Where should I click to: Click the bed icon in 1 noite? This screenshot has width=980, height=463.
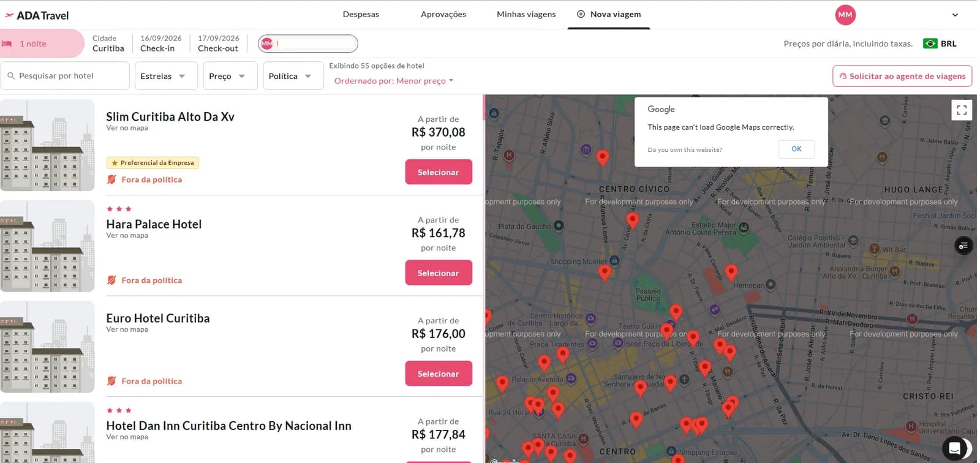point(7,43)
